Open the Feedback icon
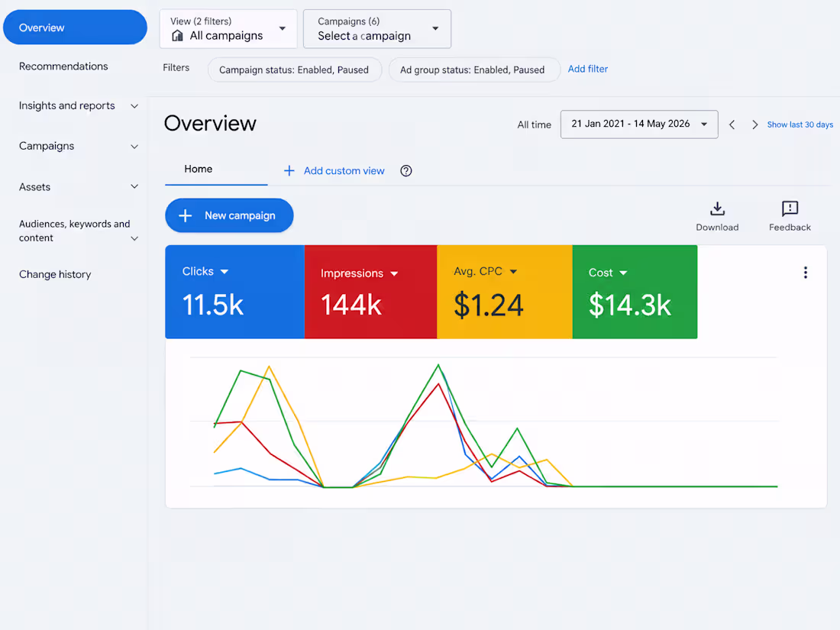 pos(790,208)
